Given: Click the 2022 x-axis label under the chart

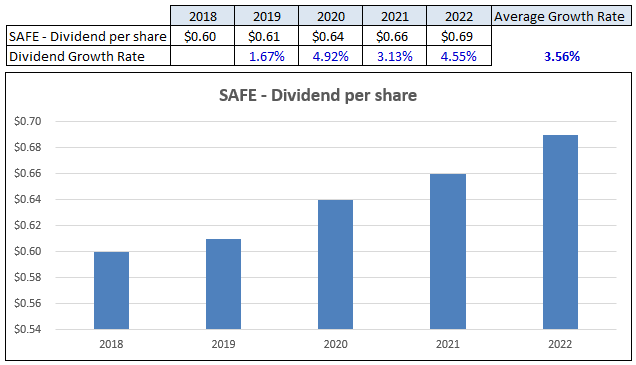Looking at the screenshot, I should click(560, 344).
